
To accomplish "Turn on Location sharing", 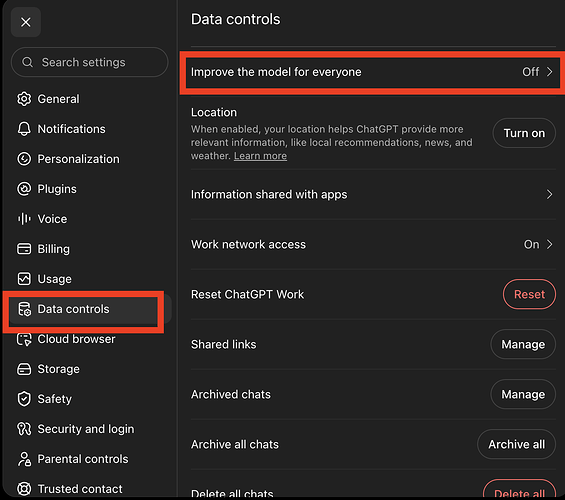I will [x=524, y=133].
